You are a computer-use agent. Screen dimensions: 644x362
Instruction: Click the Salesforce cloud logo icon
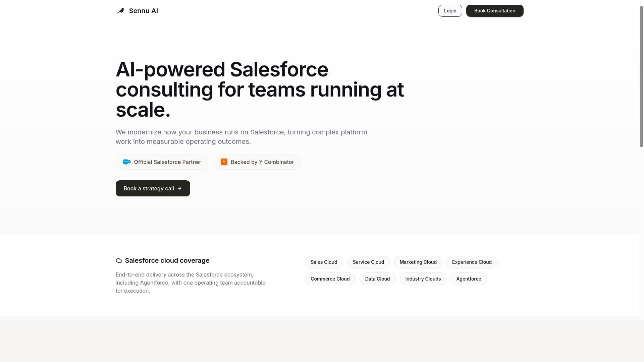[x=126, y=162]
